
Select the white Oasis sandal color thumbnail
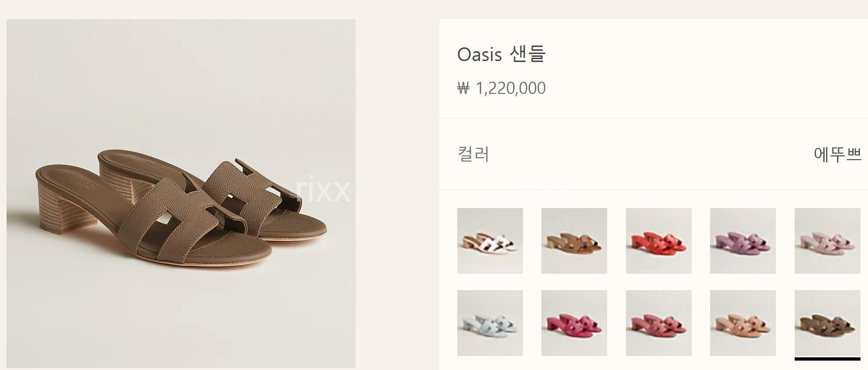point(490,241)
